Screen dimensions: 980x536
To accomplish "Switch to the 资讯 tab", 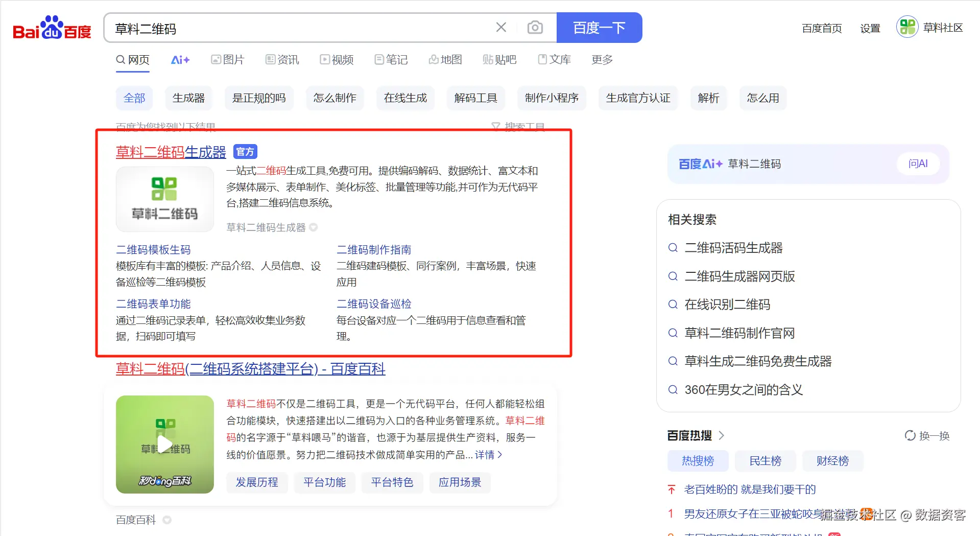I will (282, 60).
